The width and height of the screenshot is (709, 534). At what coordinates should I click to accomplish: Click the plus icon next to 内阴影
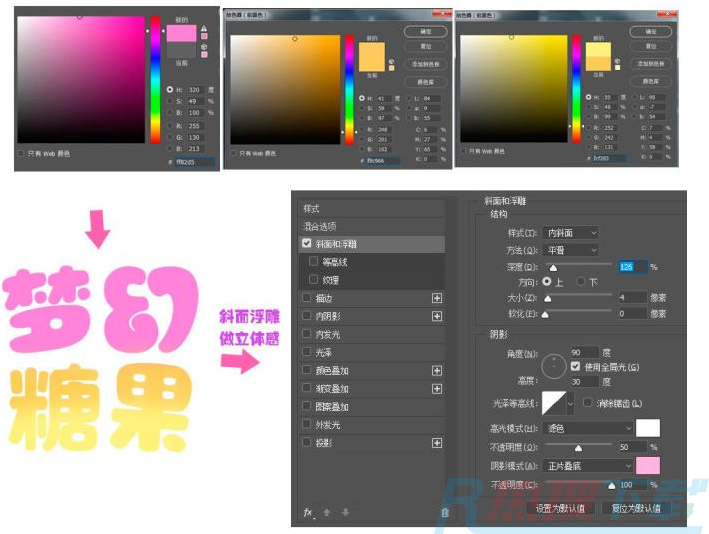[x=436, y=316]
